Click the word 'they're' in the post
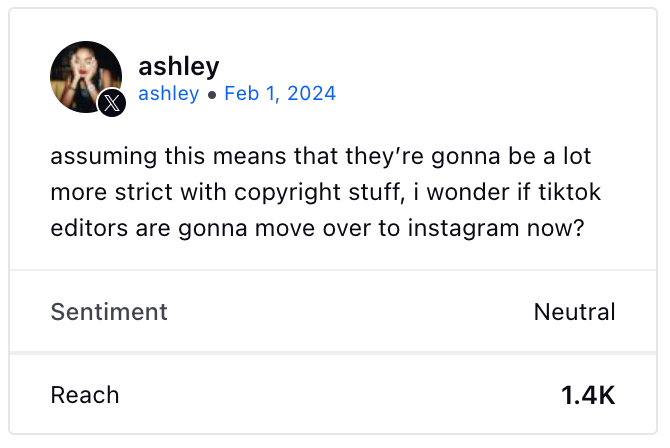Image resolution: width=670 pixels, height=448 pixels. tap(385, 156)
